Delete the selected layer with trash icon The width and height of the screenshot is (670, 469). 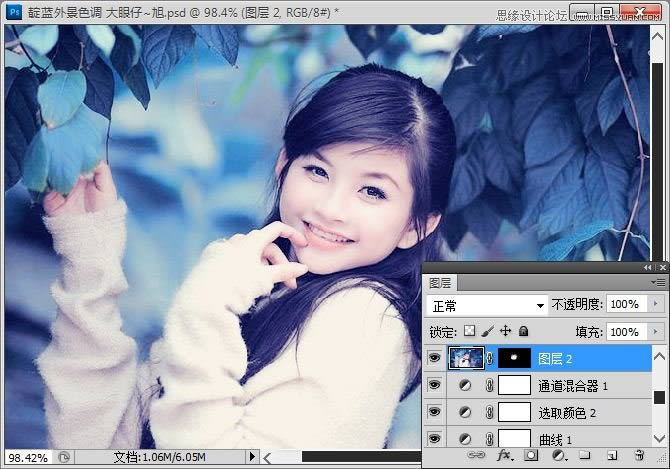coord(638,455)
